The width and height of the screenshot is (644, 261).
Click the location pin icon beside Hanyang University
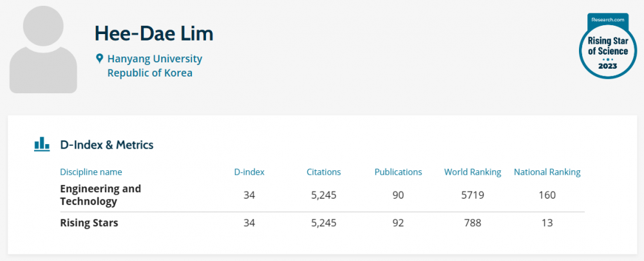click(99, 59)
